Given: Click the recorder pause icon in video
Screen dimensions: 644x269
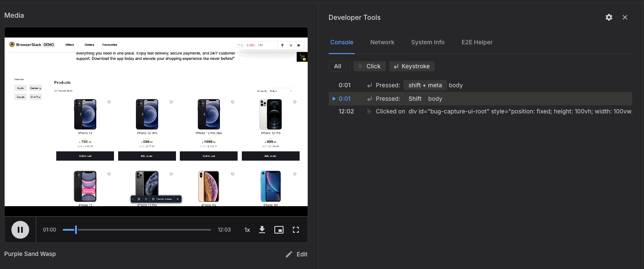Looking at the screenshot, I should (x=290, y=45).
